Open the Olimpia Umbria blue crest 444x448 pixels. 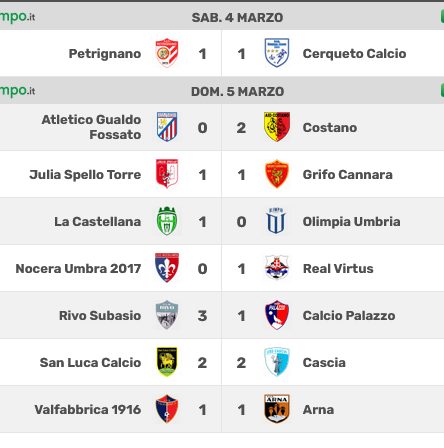277,221
